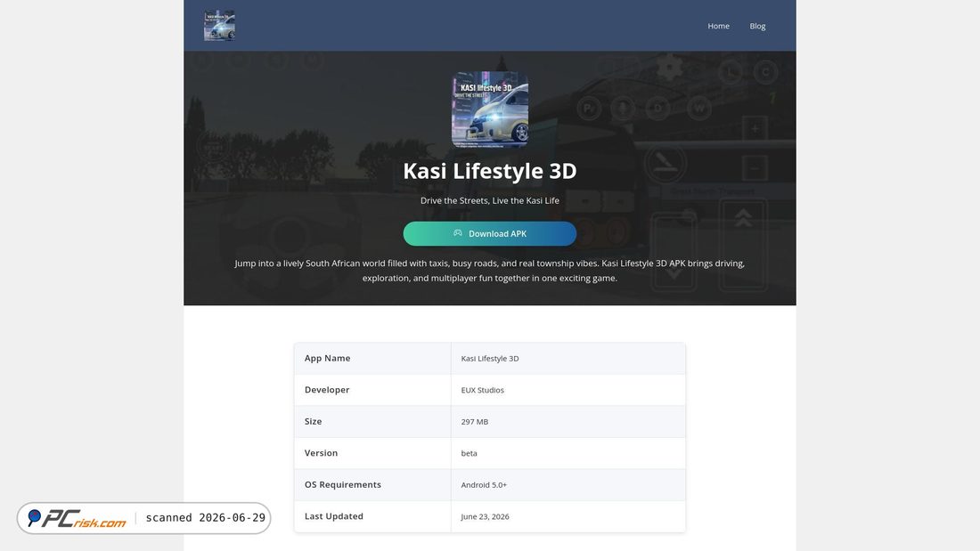Open the Home menu item
The height and width of the screenshot is (551, 980).
point(718,26)
